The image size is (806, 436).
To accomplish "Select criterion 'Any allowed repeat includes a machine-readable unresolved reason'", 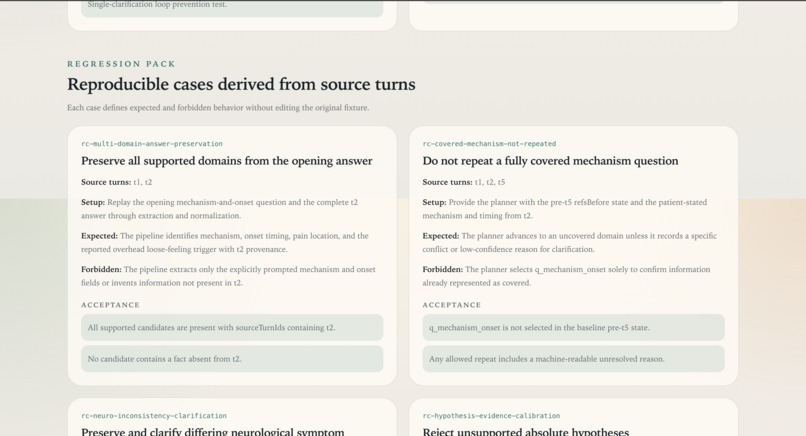I will pos(573,359).
